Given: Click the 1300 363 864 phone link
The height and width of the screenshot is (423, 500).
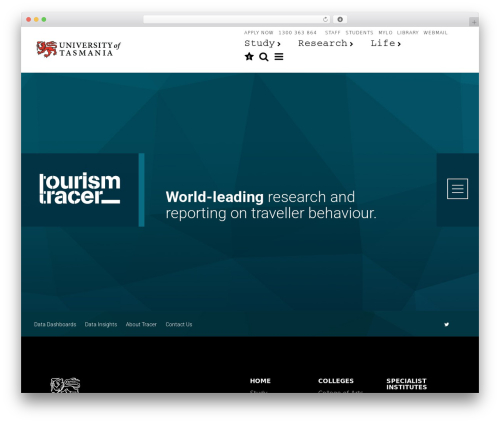Looking at the screenshot, I should click(297, 33).
